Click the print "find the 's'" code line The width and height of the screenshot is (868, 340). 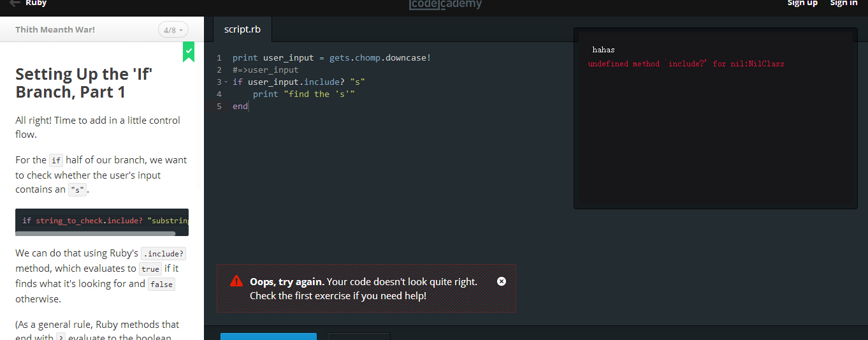click(x=303, y=94)
